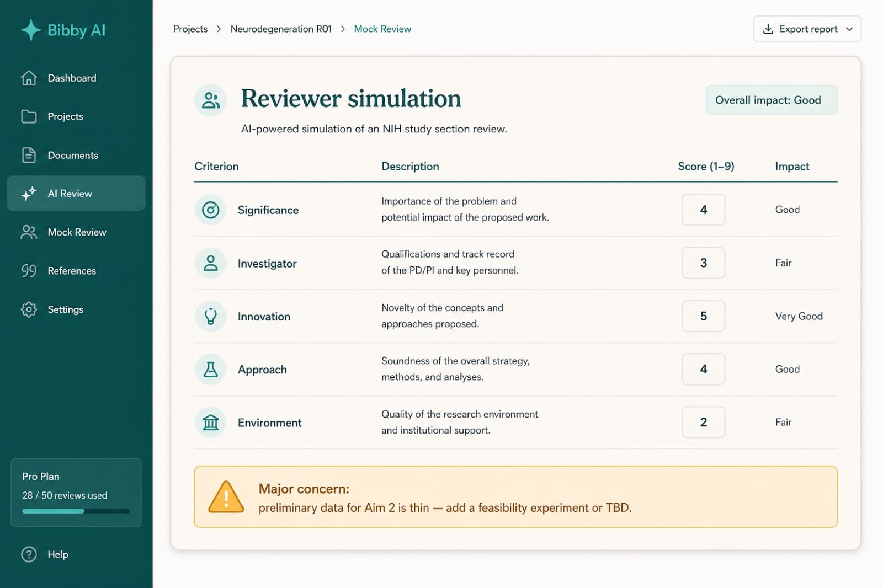This screenshot has height=588, width=883.
Task: Click the Major concern heading
Action: coord(304,489)
